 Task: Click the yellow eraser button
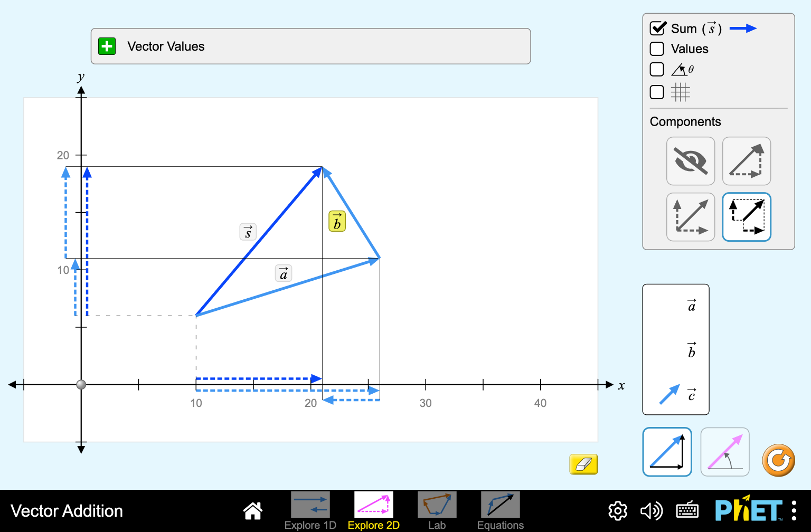pos(583,464)
